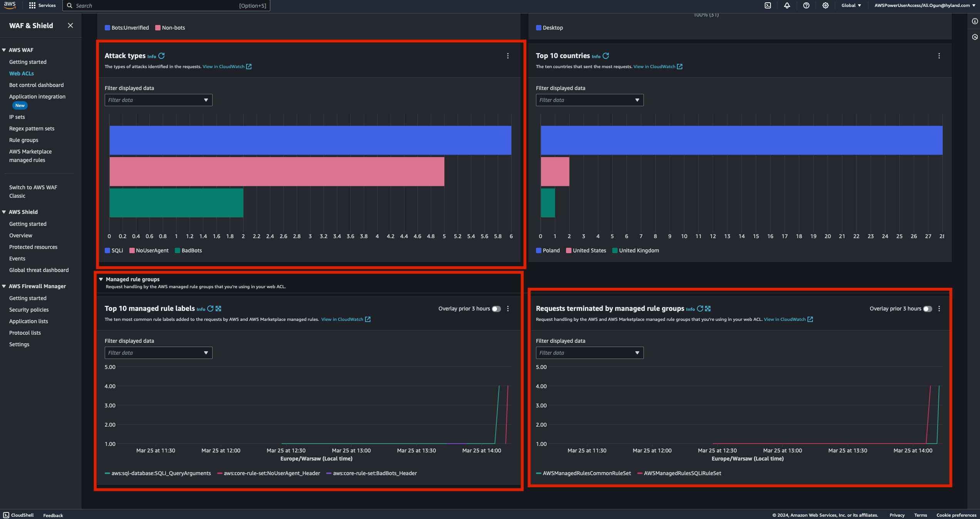
Task: Refresh the Top 10 countries widget
Action: pyautogui.click(x=606, y=56)
